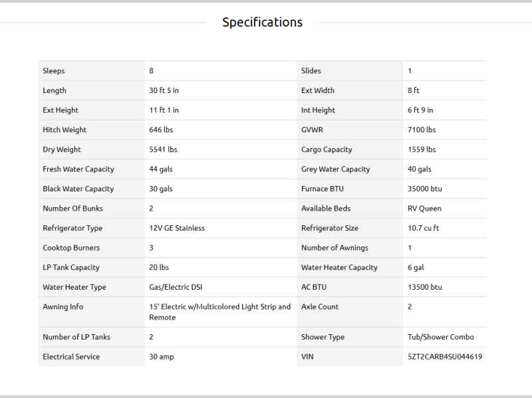Image resolution: width=532 pixels, height=398 pixels.
Task: Click the AC BTU value 13500 btu
Action: pos(424,287)
